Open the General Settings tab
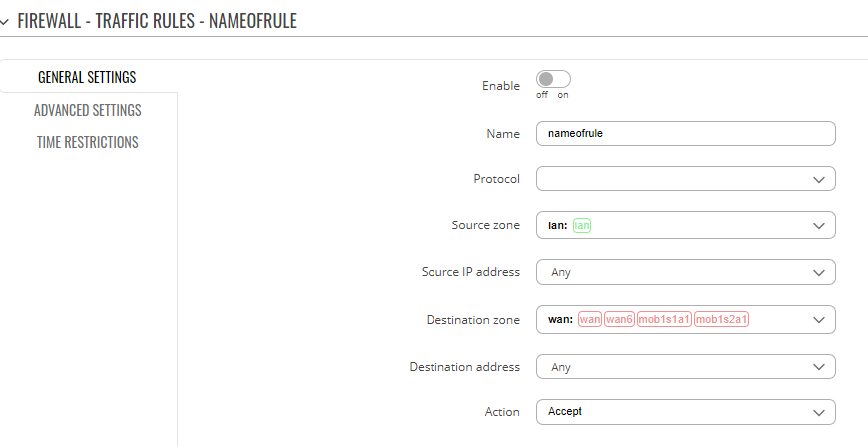The height and width of the screenshot is (446, 868). click(x=87, y=77)
